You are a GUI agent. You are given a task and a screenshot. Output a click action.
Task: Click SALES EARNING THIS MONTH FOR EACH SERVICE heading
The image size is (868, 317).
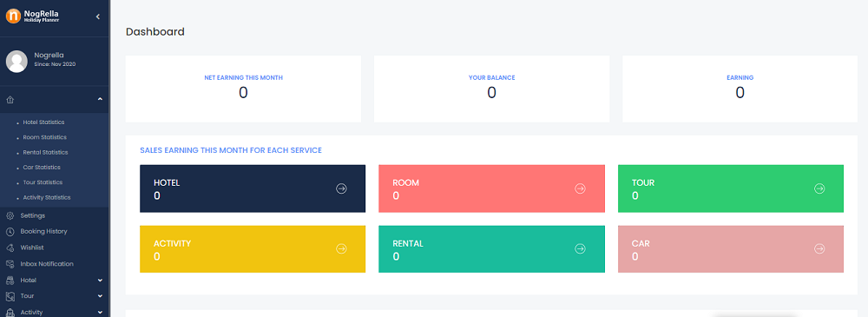pos(231,150)
